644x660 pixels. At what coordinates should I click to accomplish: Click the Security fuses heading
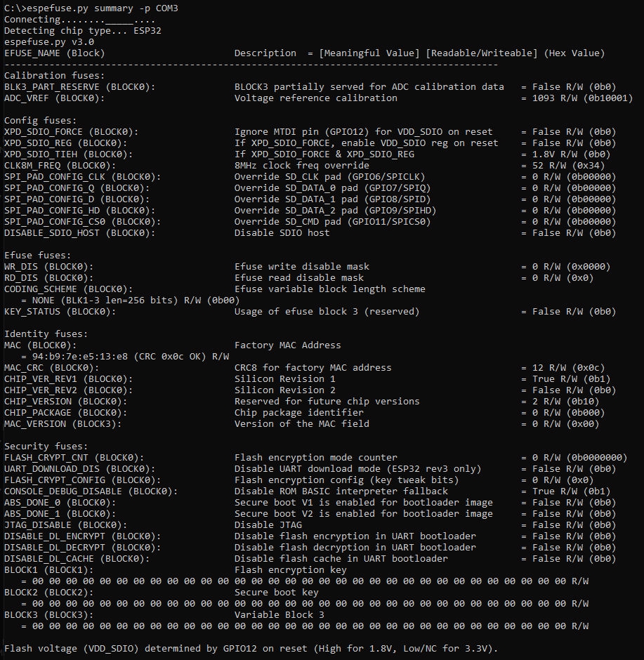(46, 446)
